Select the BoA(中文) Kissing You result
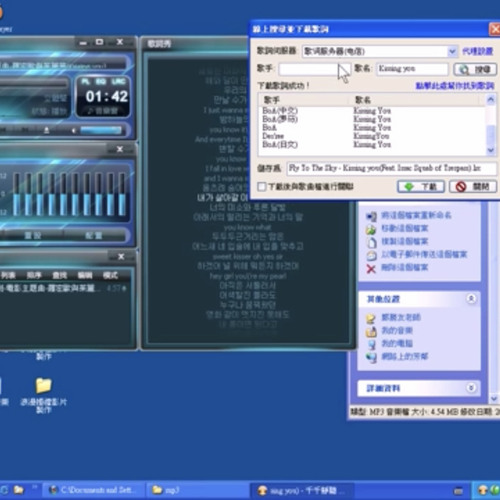This screenshot has height=500, width=500. (372, 110)
